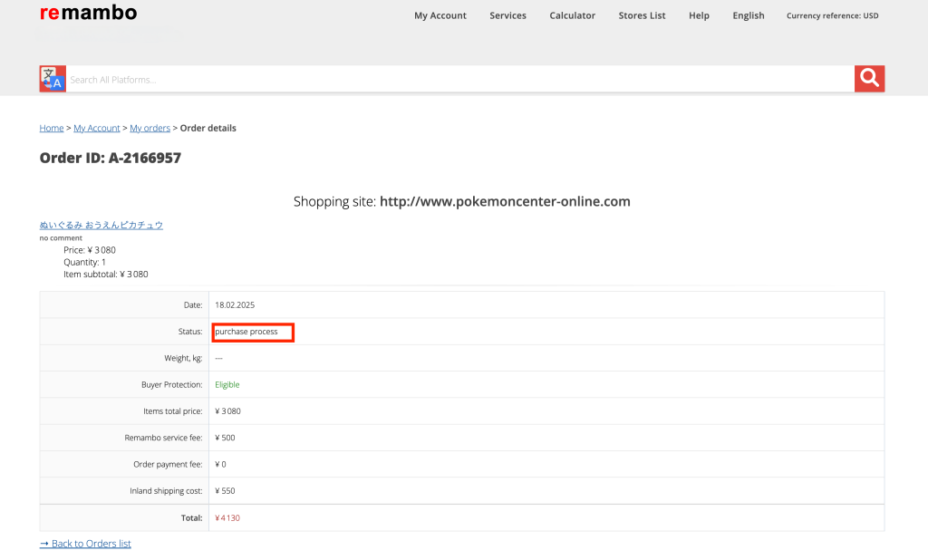Click the purchase process status value
Image resolution: width=928 pixels, height=560 pixels.
(x=246, y=332)
